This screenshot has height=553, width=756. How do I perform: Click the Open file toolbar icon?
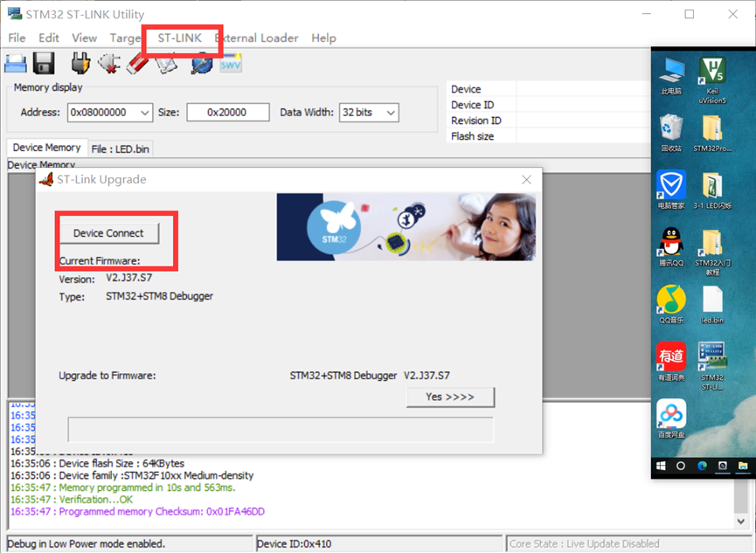(16, 64)
